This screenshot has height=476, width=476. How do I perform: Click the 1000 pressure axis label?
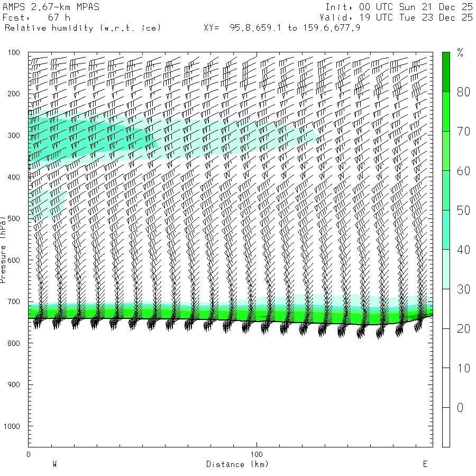point(12,426)
